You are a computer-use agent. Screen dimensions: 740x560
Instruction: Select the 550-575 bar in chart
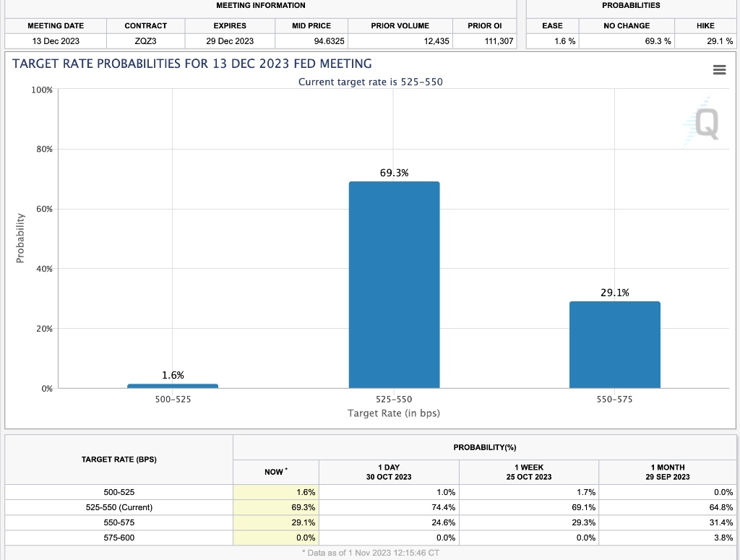pos(614,345)
